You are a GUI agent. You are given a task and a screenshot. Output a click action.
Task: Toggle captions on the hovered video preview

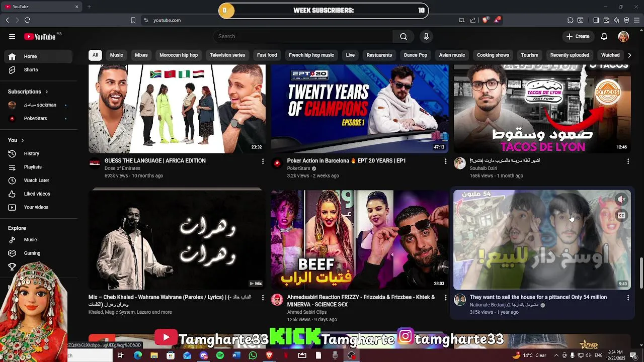[x=621, y=215]
